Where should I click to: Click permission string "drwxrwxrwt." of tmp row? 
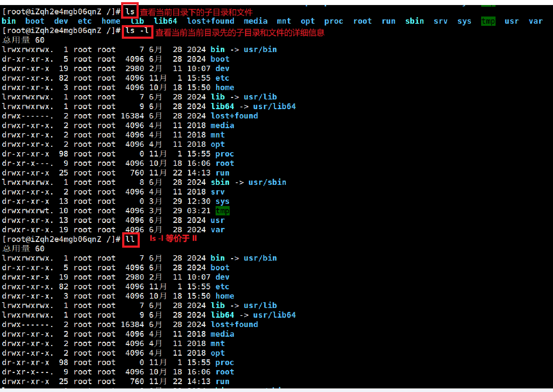28,211
